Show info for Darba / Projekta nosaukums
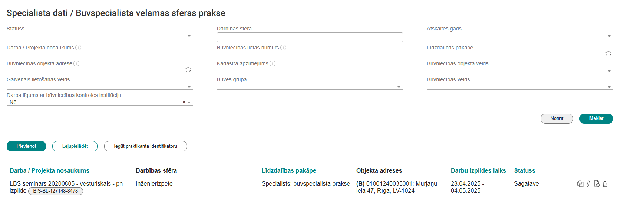 click(78, 48)
